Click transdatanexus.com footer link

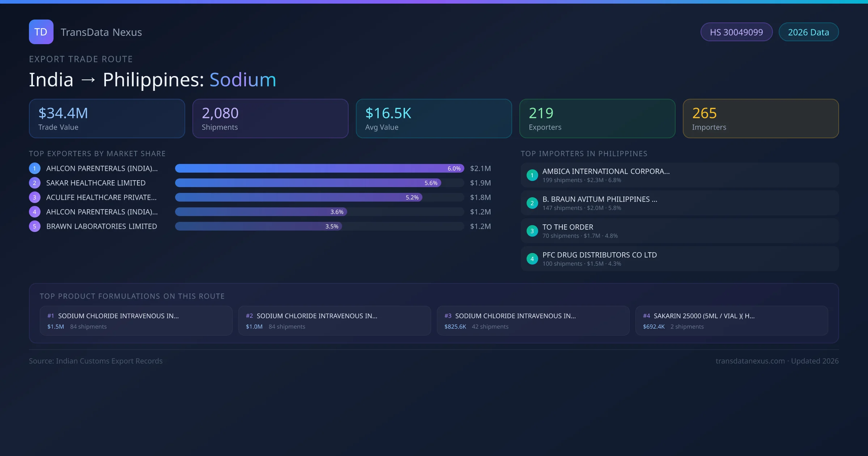tap(750, 361)
